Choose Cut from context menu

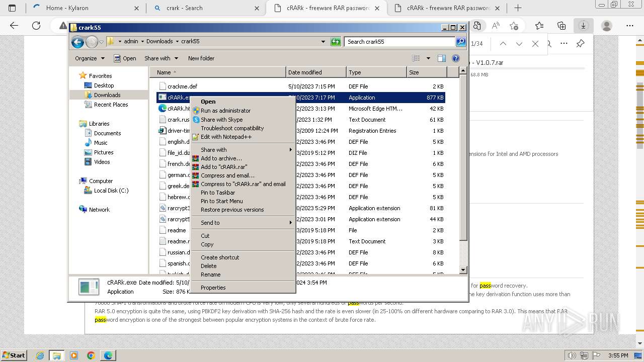pos(205,236)
